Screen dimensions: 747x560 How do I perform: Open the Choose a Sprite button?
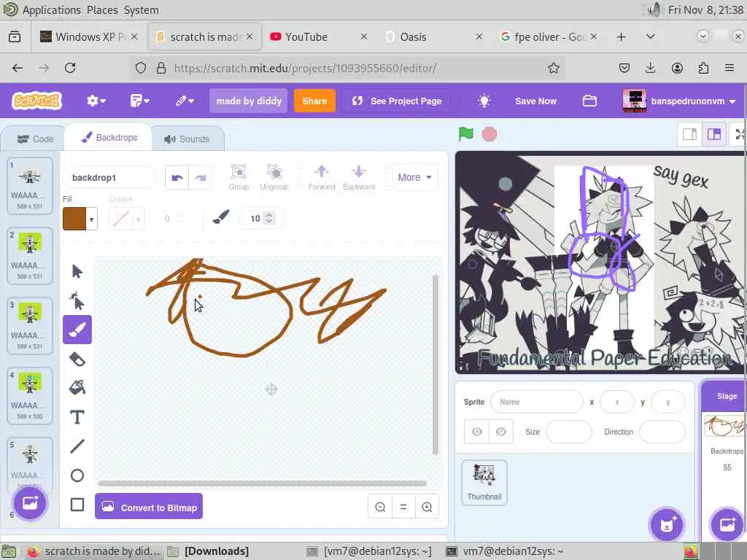coord(667,525)
